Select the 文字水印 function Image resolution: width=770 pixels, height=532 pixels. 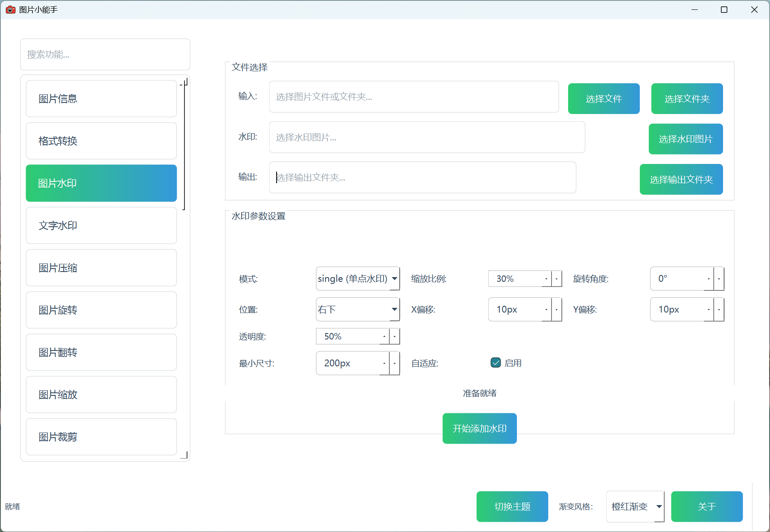pos(101,225)
